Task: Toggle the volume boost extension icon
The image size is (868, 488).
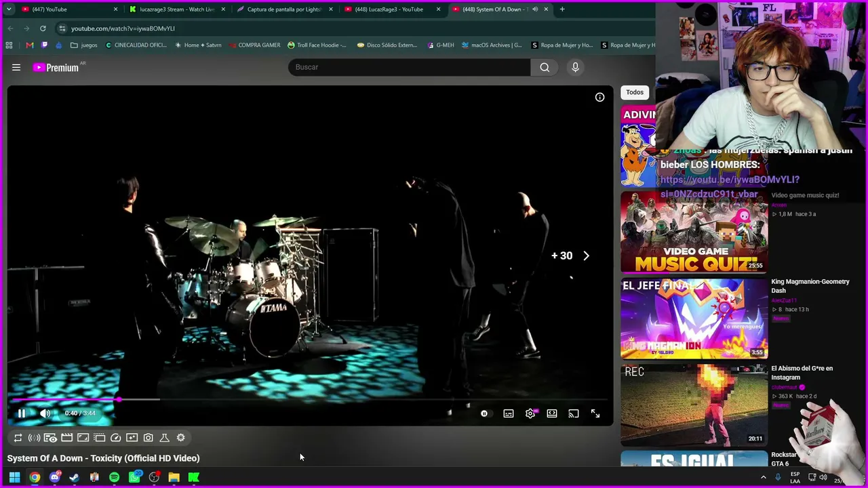Action: point(34,438)
